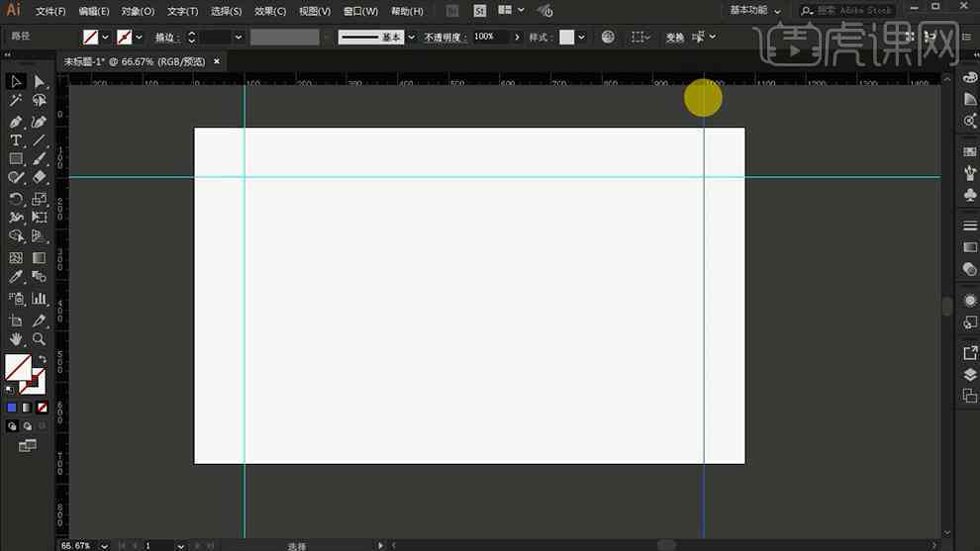Click the Fill color box in toolbox
This screenshot has width=980, height=551.
[18, 367]
